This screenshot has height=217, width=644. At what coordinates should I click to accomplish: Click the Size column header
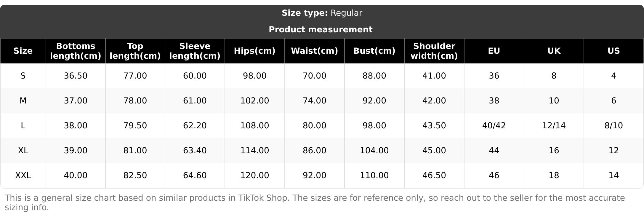[23, 51]
